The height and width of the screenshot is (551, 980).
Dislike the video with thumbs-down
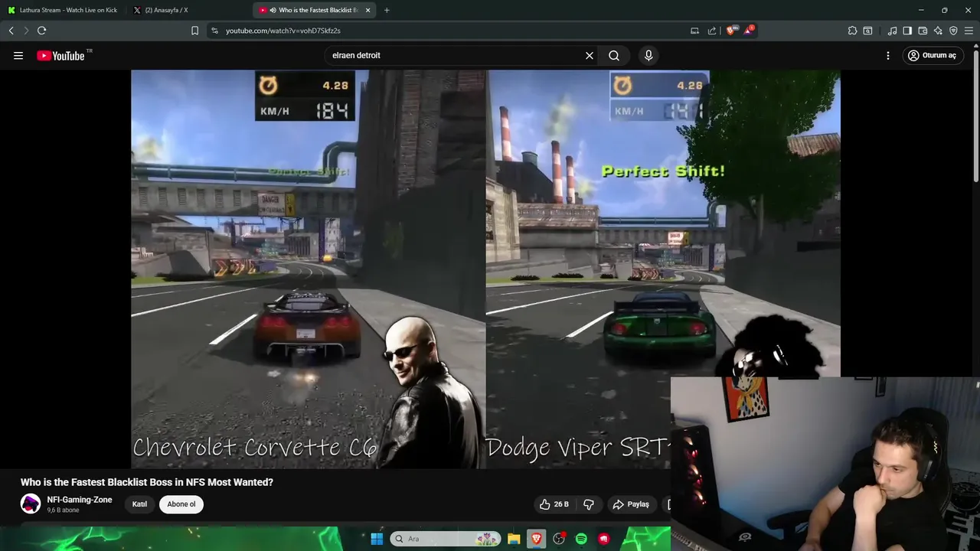tap(589, 504)
